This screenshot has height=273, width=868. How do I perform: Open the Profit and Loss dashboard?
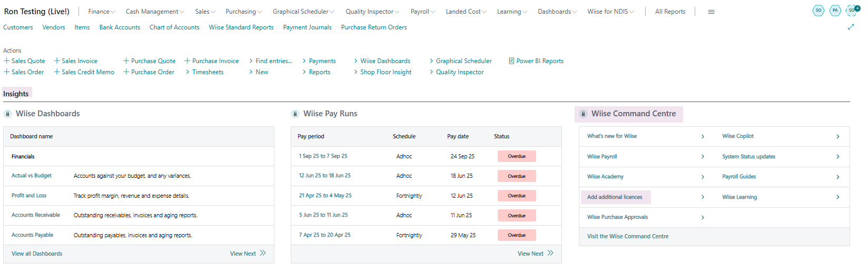click(29, 196)
